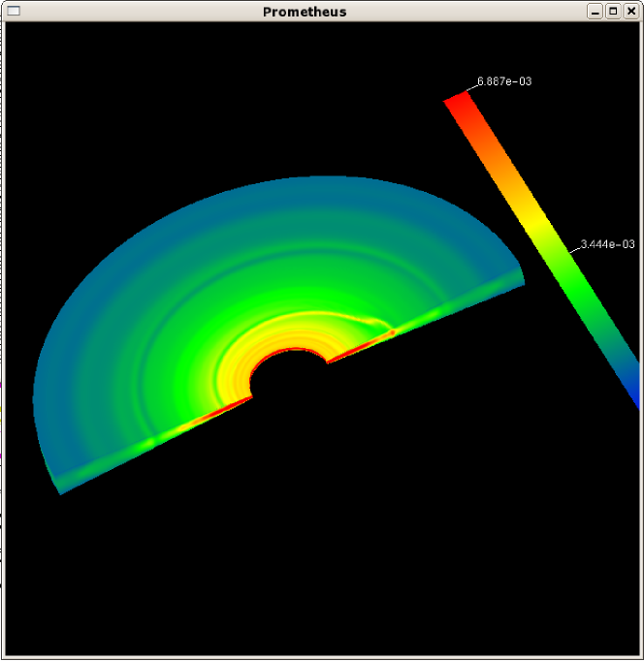Click the Prometheus title bar text
The image size is (644, 661).
305,12
